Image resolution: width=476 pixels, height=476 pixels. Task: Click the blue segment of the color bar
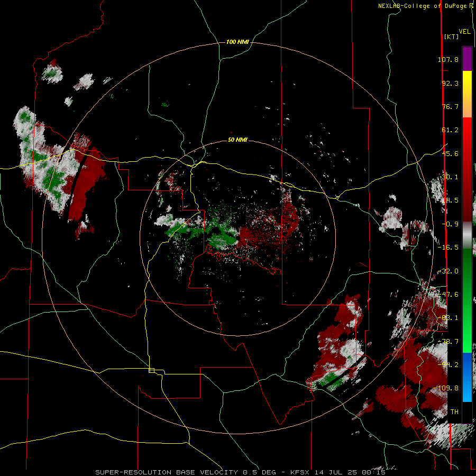pos(467,377)
